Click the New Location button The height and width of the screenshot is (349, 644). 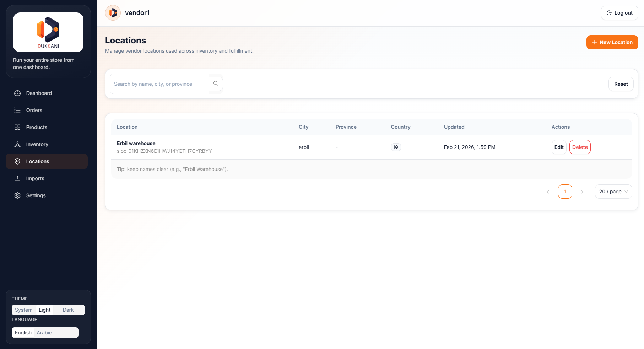click(x=612, y=42)
